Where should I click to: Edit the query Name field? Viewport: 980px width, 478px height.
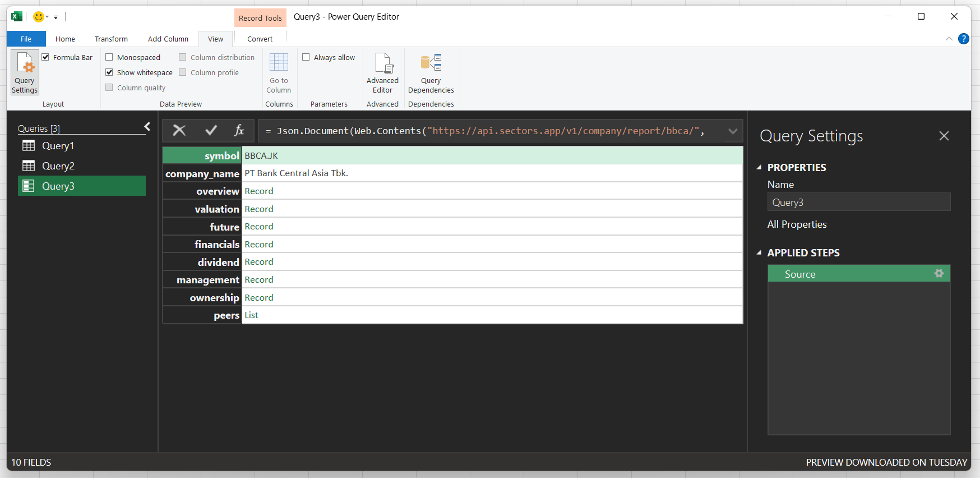(x=859, y=202)
